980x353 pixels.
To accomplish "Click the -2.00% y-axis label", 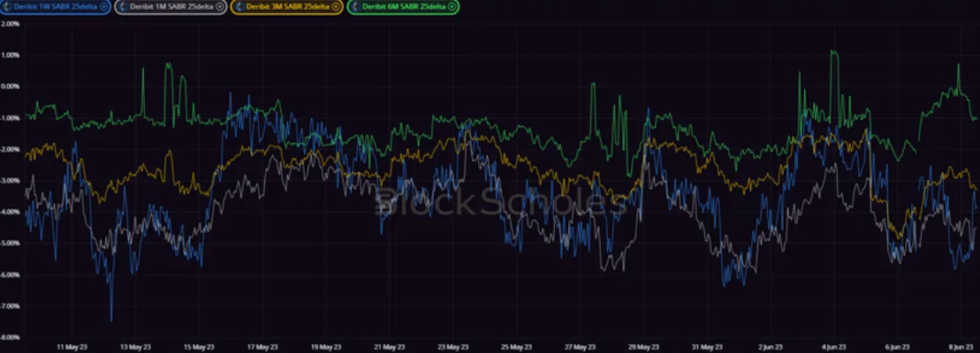I will tap(11, 149).
